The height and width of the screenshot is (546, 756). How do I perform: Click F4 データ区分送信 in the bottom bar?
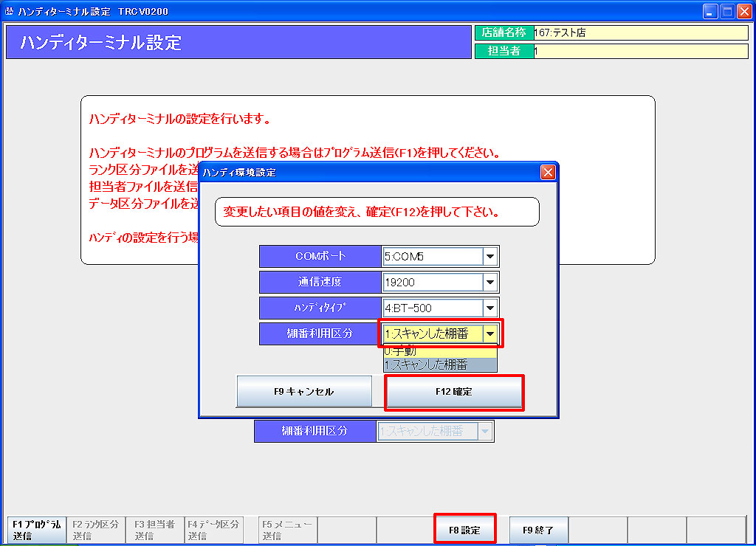pos(213,530)
